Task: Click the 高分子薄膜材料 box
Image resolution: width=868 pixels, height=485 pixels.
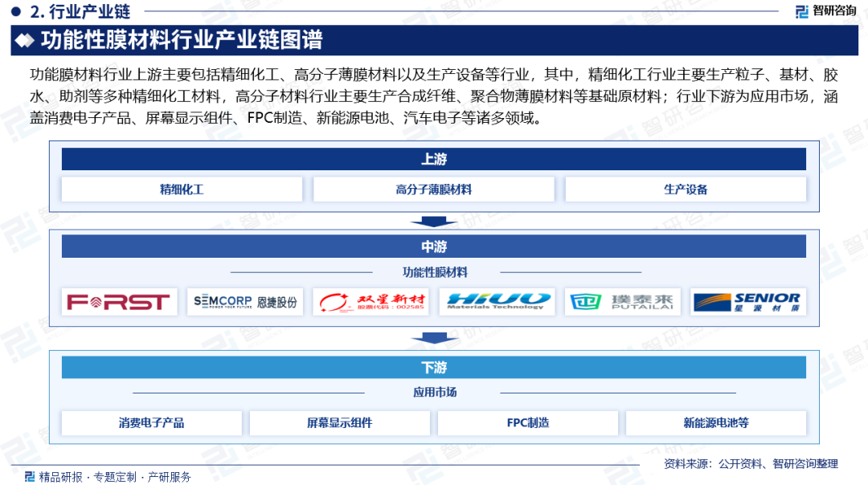Action: coord(433,190)
